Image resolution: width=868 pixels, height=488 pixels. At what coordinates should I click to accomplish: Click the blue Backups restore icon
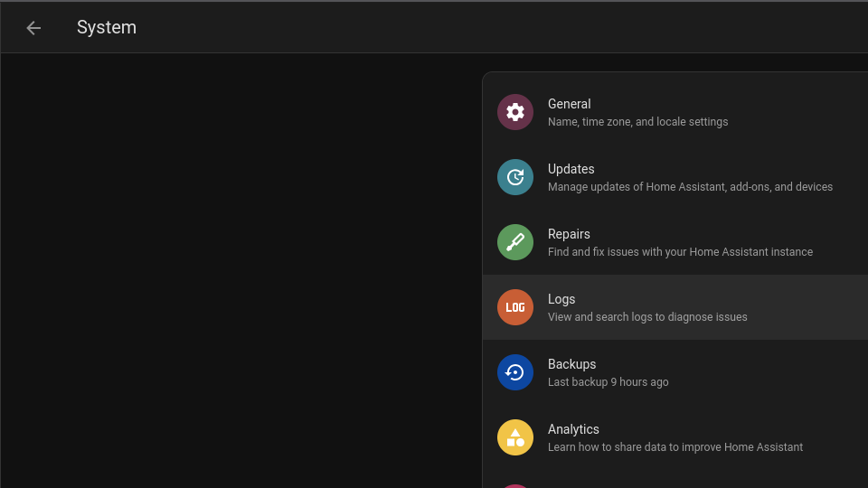(515, 372)
